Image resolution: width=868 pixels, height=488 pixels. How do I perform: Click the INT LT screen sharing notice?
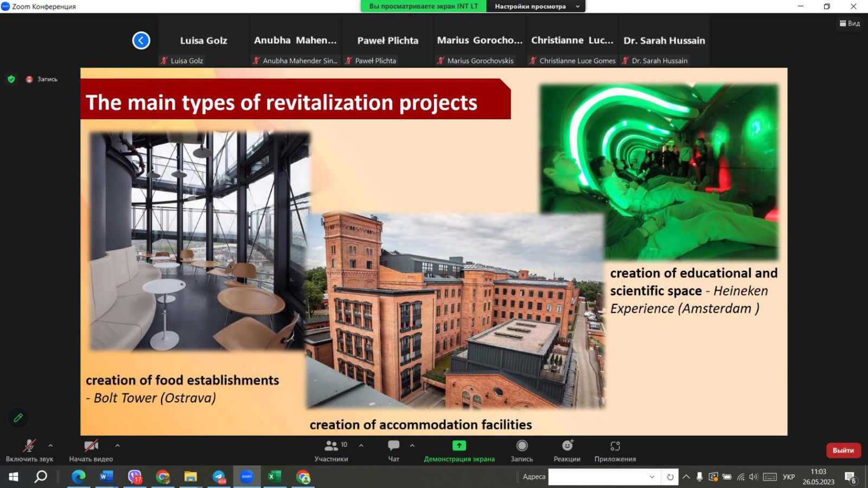(x=424, y=7)
